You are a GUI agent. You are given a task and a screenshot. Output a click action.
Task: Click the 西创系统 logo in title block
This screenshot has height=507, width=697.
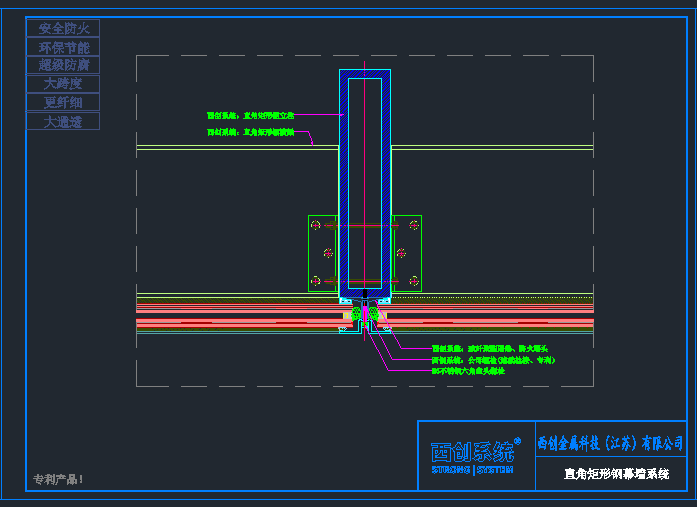(x=475, y=451)
